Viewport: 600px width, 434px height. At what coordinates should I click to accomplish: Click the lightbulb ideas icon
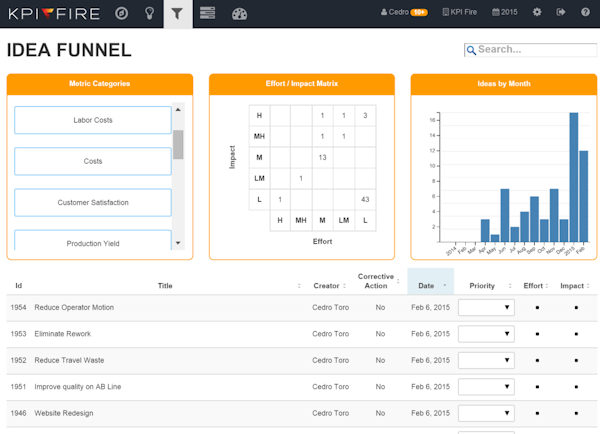(x=150, y=13)
